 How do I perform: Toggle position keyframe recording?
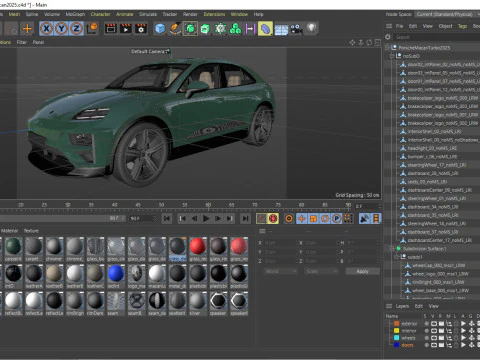click(301, 218)
